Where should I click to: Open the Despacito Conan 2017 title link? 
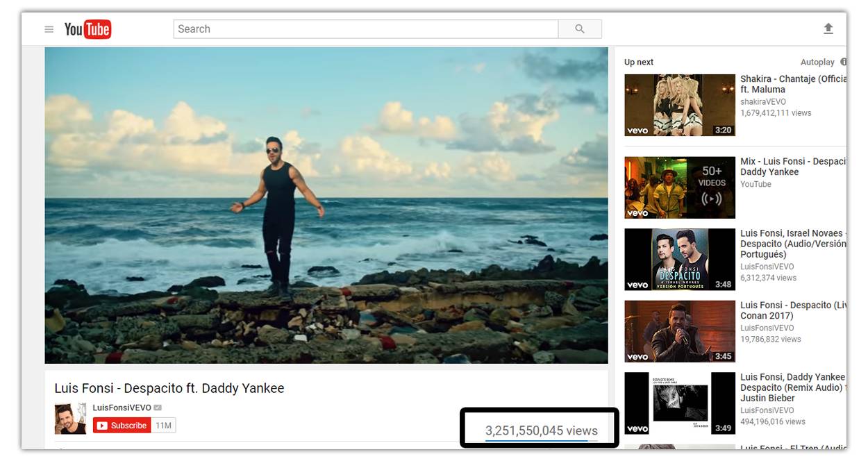(x=793, y=310)
